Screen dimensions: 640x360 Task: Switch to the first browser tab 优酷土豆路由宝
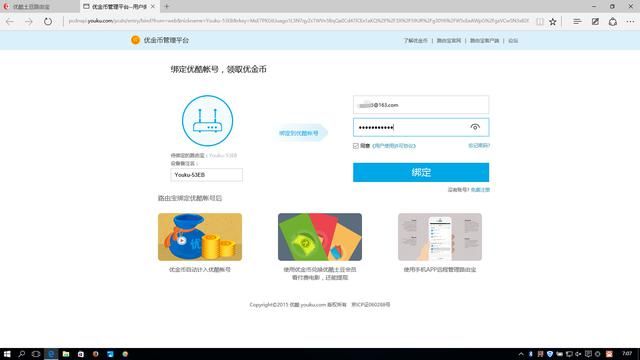click(x=40, y=7)
